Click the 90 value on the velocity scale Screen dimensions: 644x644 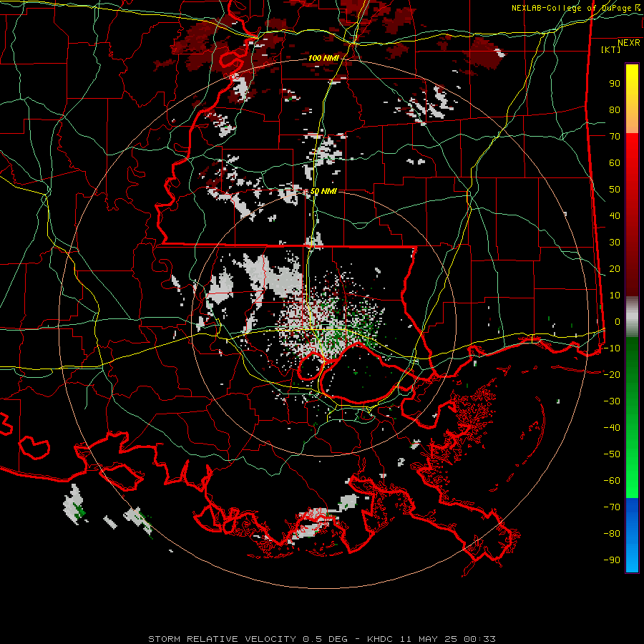coord(615,84)
